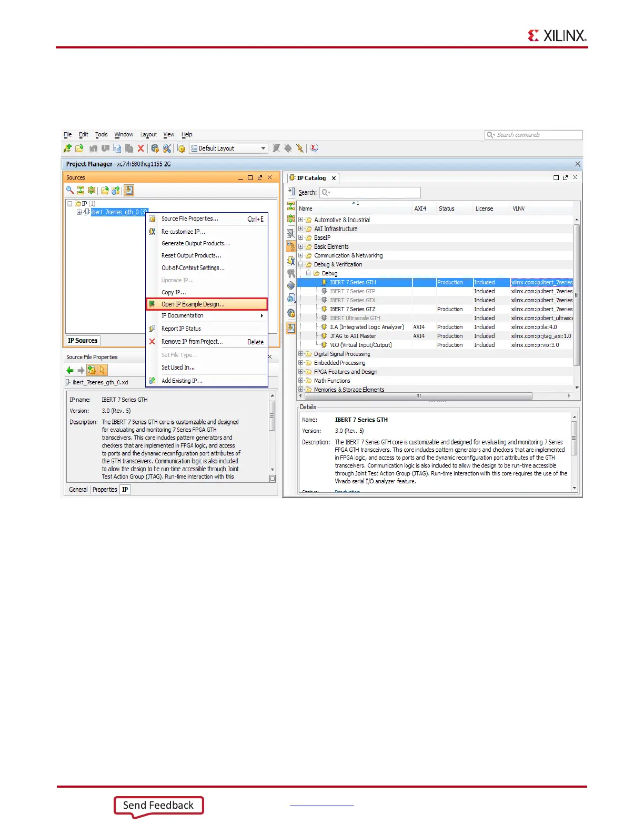Expand the Digital Signal Processing category
Screen dimensions: 644x834
(301, 354)
